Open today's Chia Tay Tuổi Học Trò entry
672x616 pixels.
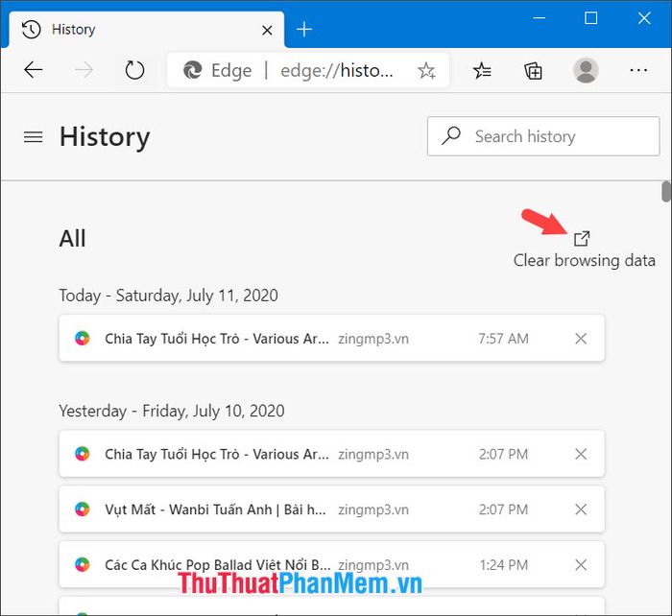tap(217, 339)
